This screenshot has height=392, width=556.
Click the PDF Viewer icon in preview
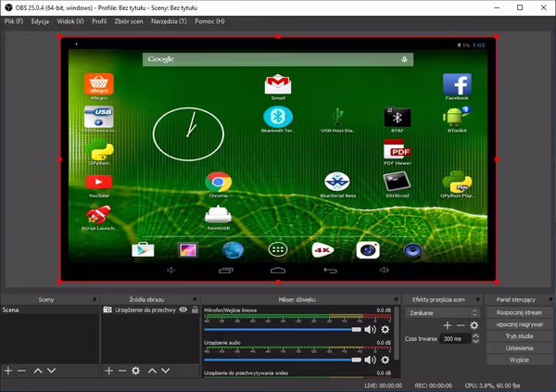click(x=397, y=149)
